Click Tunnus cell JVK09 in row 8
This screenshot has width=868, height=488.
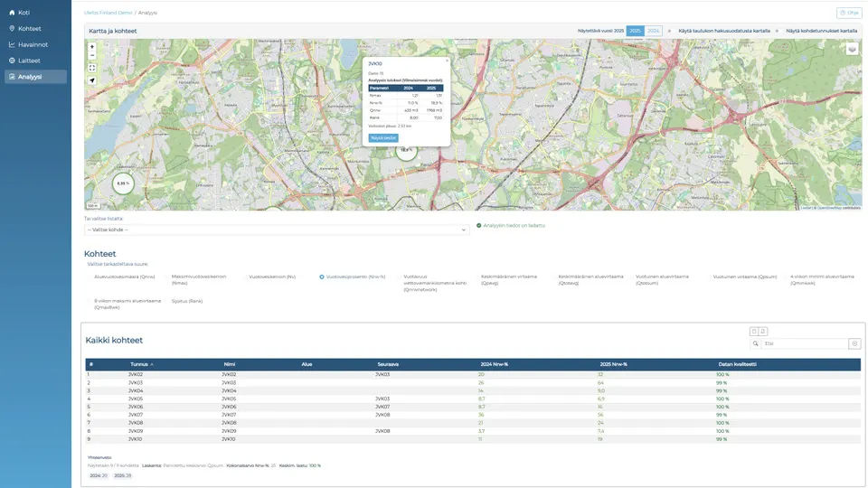(136, 431)
